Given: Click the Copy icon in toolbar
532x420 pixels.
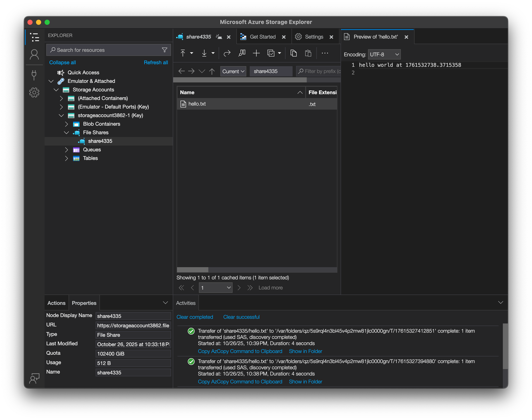Looking at the screenshot, I should click(293, 53).
